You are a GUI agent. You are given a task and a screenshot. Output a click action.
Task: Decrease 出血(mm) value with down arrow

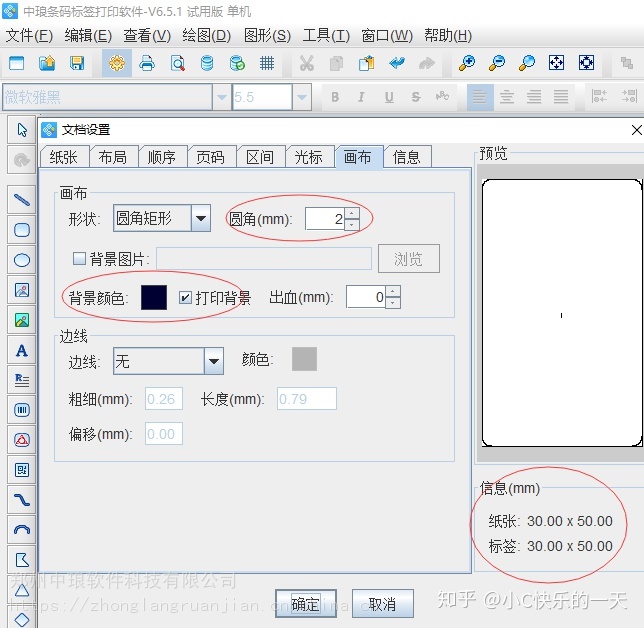point(393,303)
